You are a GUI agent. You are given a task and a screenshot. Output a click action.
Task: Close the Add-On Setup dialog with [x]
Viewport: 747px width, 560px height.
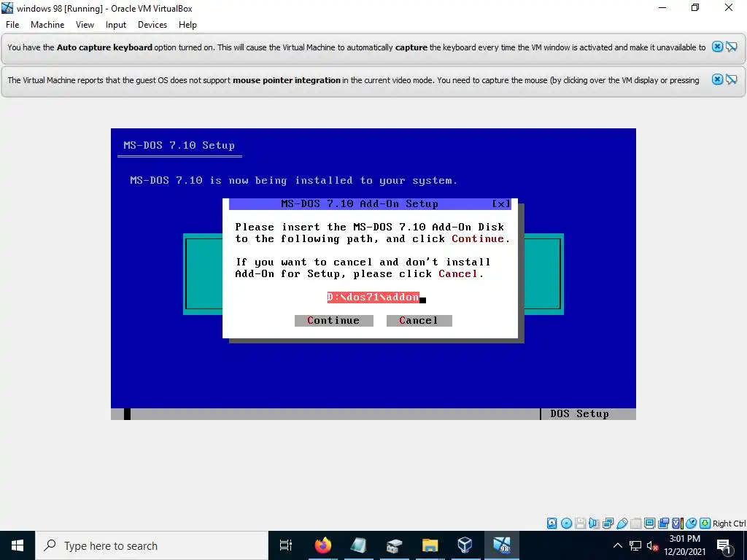[x=500, y=204]
